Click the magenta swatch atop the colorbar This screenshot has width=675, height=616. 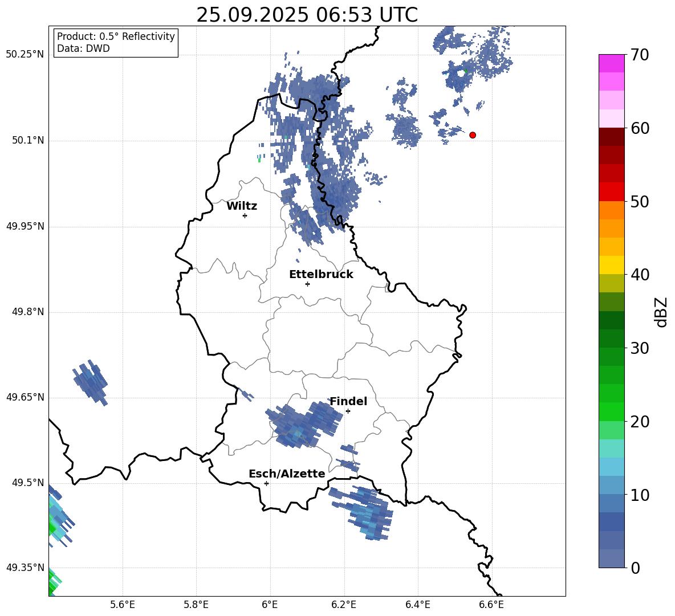(x=612, y=63)
